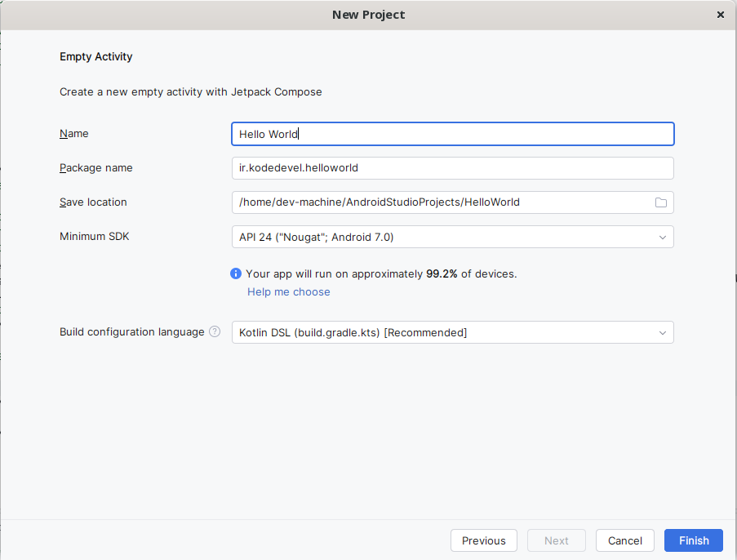The width and height of the screenshot is (737, 560).
Task: Click the help question mark beside Build configuration language
Action: click(x=215, y=331)
